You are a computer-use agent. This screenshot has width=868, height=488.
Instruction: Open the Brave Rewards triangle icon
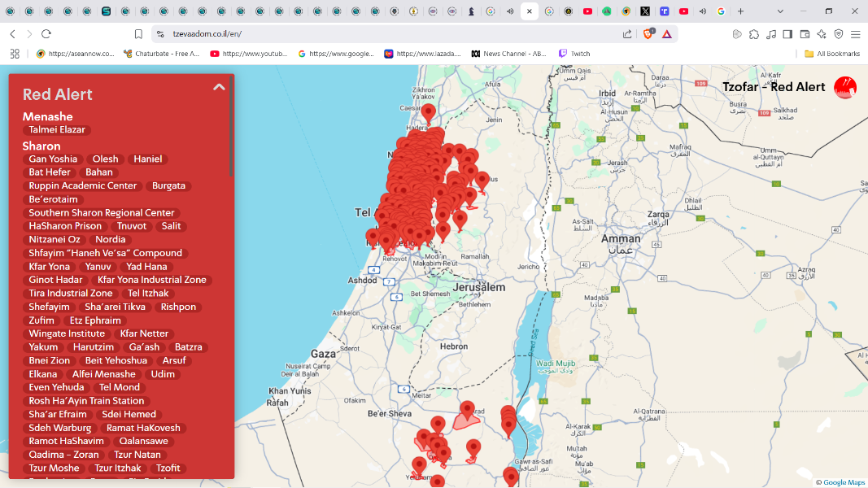coord(667,33)
